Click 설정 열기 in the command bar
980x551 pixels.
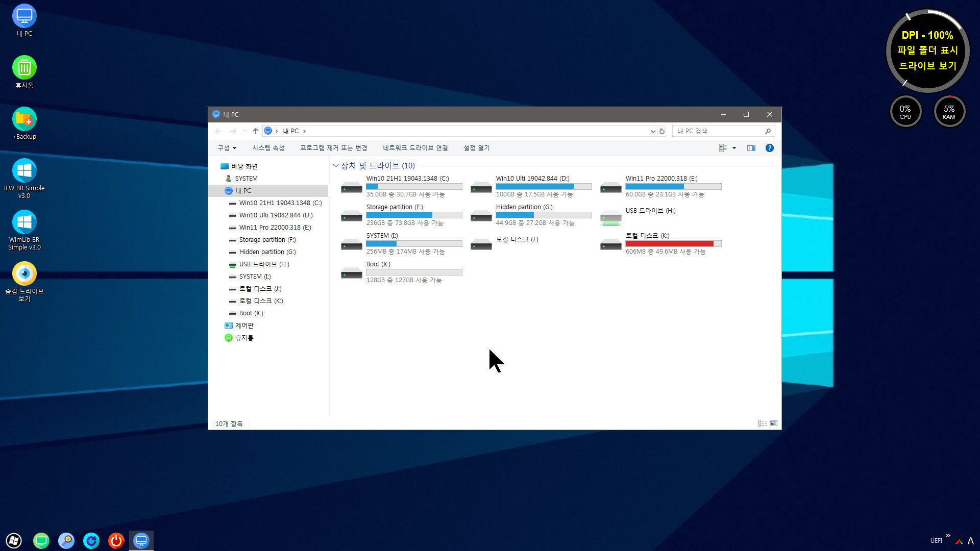[476, 148]
